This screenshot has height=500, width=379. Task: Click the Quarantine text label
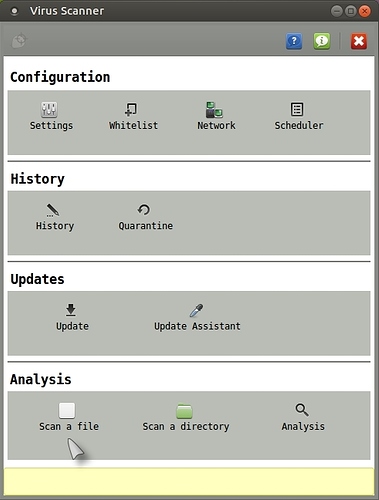[x=146, y=226]
